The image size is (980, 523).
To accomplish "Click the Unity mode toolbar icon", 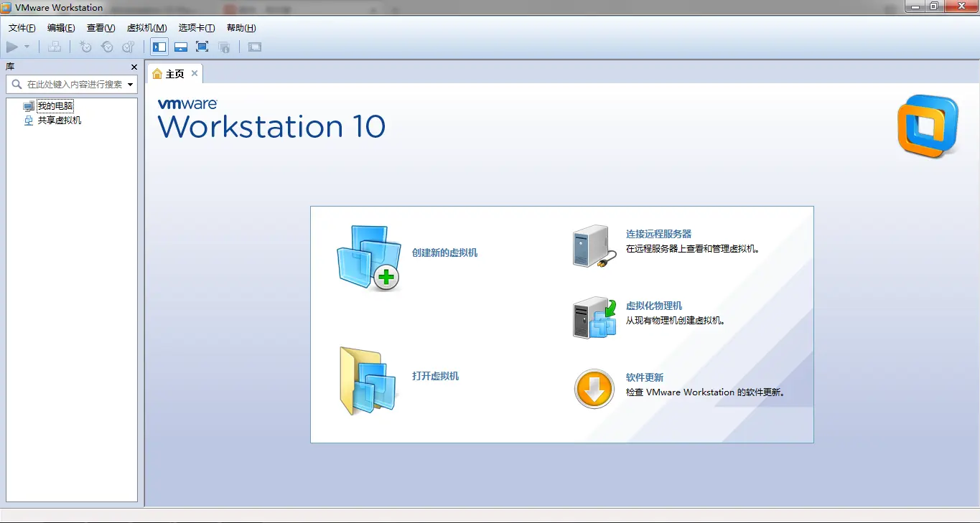I will pos(224,47).
